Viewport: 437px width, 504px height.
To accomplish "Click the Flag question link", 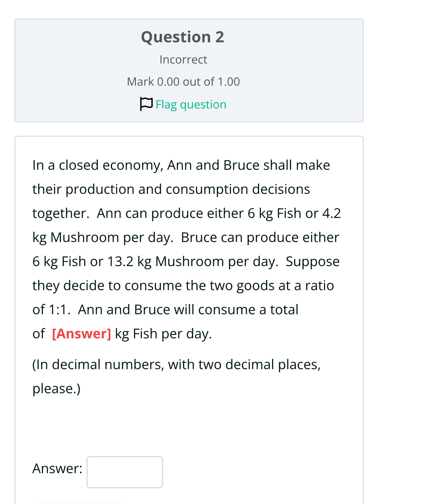I will point(191,105).
